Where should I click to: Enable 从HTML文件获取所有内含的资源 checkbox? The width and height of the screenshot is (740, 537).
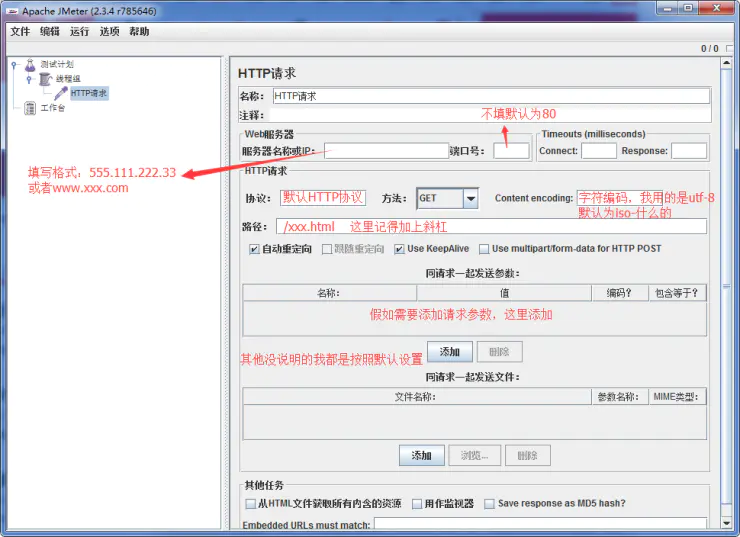(x=251, y=504)
